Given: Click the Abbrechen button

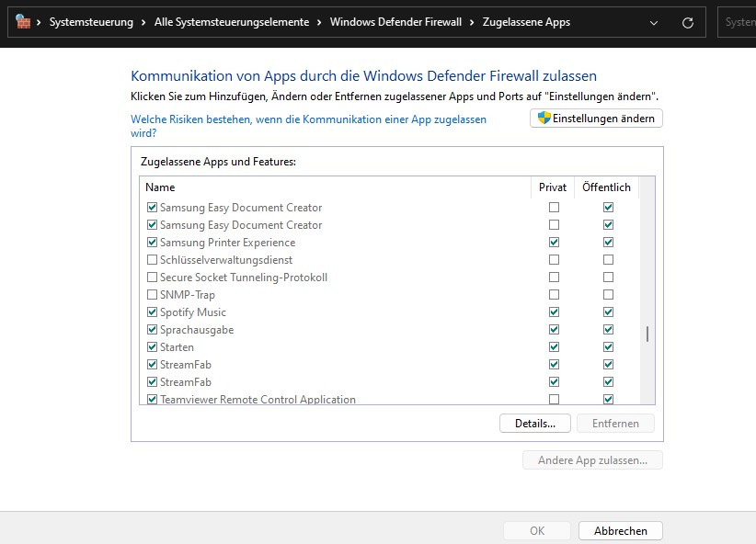Looking at the screenshot, I should pyautogui.click(x=620, y=530).
